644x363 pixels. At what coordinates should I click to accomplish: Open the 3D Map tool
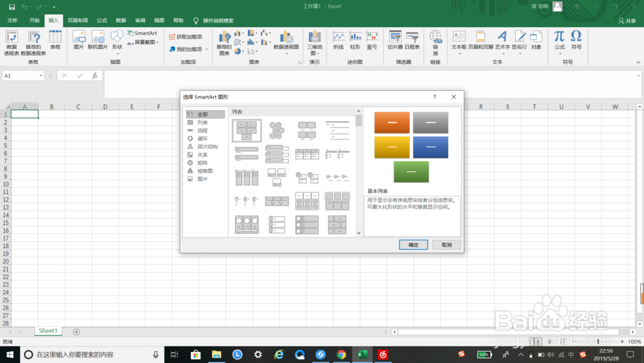click(315, 43)
